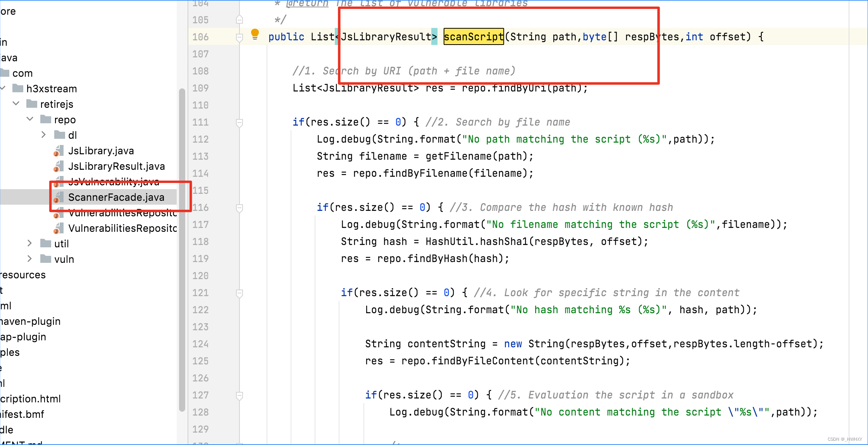Click the class icon for JsLibraryResult.java
This screenshot has height=445, width=868.
tap(59, 166)
